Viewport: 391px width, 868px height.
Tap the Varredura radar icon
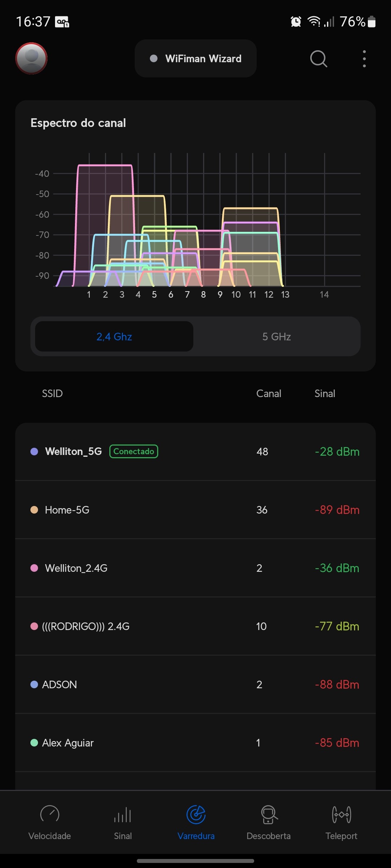coord(196,815)
